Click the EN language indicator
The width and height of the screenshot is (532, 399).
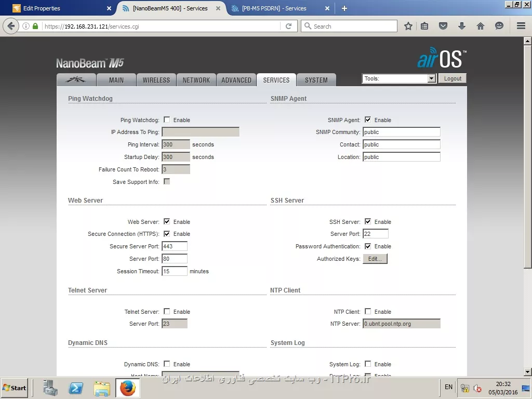[448, 387]
